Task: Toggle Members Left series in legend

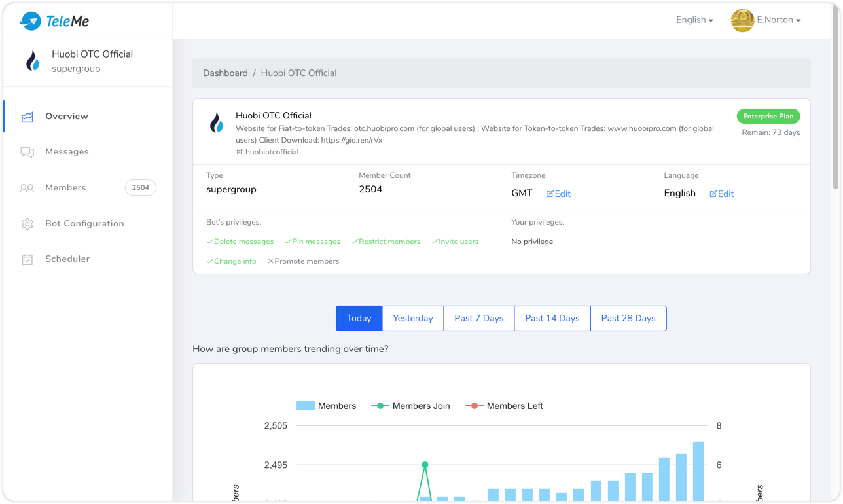Action: (x=504, y=406)
